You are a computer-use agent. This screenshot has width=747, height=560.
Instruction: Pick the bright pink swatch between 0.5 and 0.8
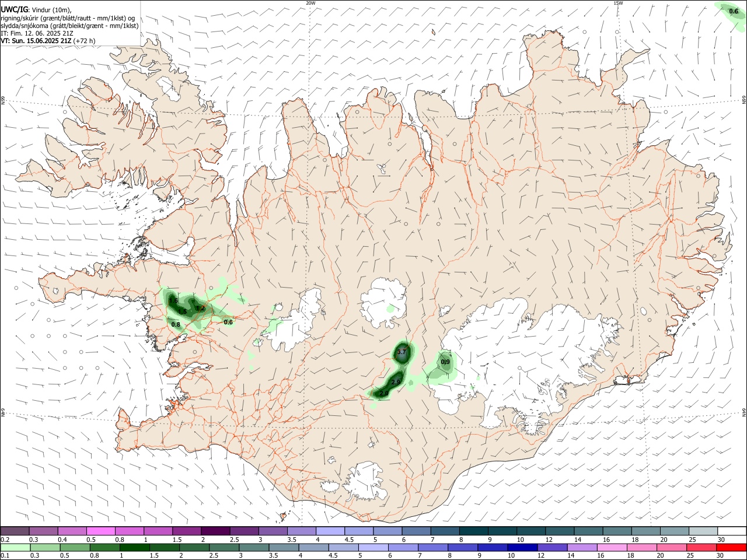coord(100,531)
